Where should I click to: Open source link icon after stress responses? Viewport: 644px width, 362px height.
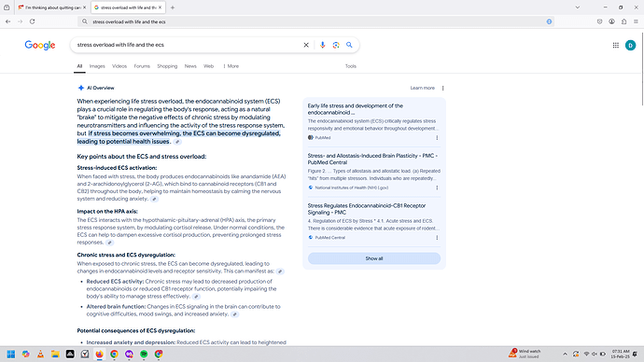109,243
